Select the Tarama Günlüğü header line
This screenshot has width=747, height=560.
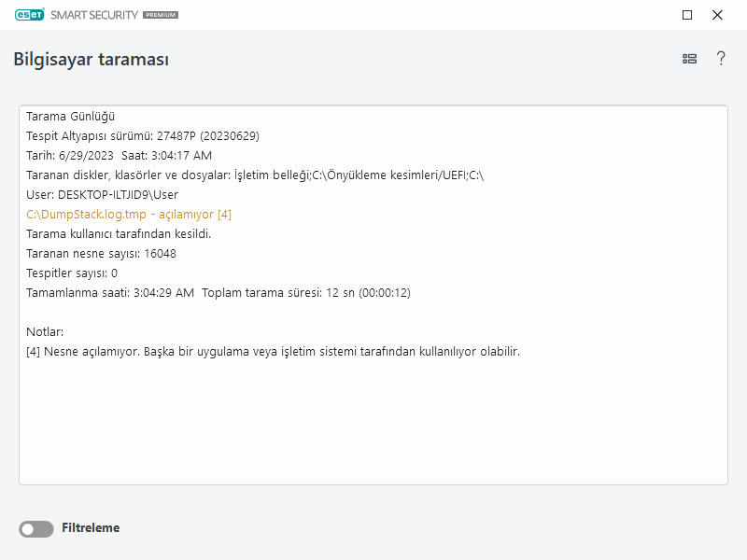70,117
